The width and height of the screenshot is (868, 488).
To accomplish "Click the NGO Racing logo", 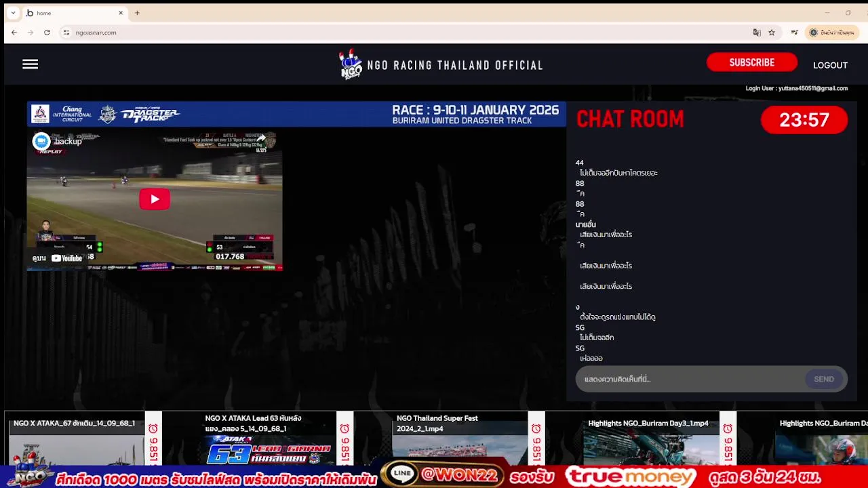I will pyautogui.click(x=351, y=64).
